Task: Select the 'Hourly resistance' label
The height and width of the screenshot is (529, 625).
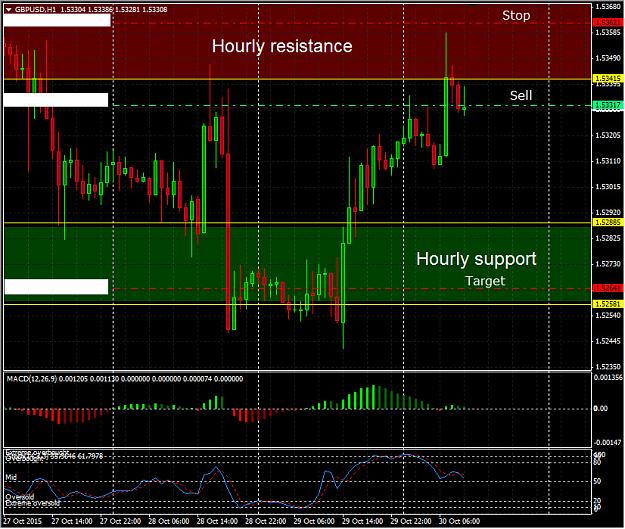Action: [x=282, y=46]
